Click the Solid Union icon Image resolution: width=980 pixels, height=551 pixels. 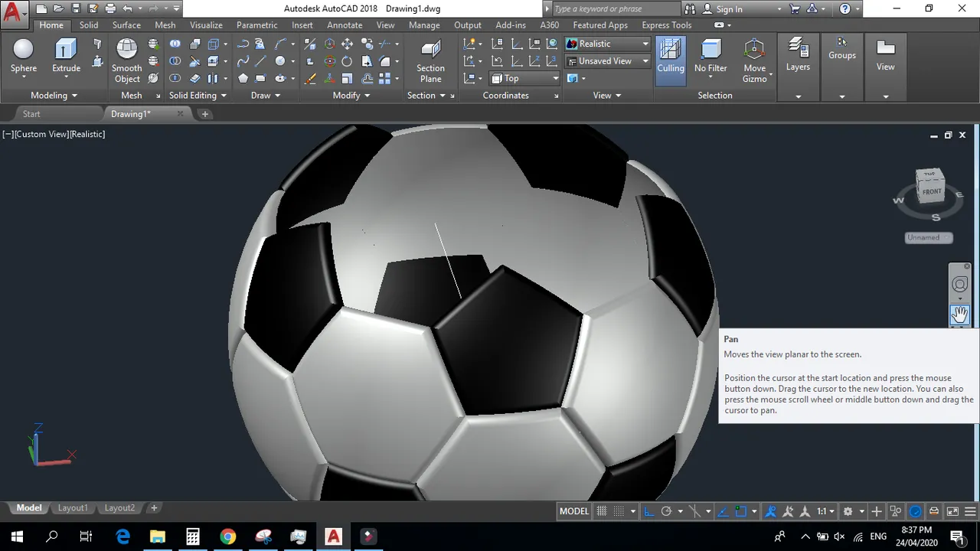point(175,44)
